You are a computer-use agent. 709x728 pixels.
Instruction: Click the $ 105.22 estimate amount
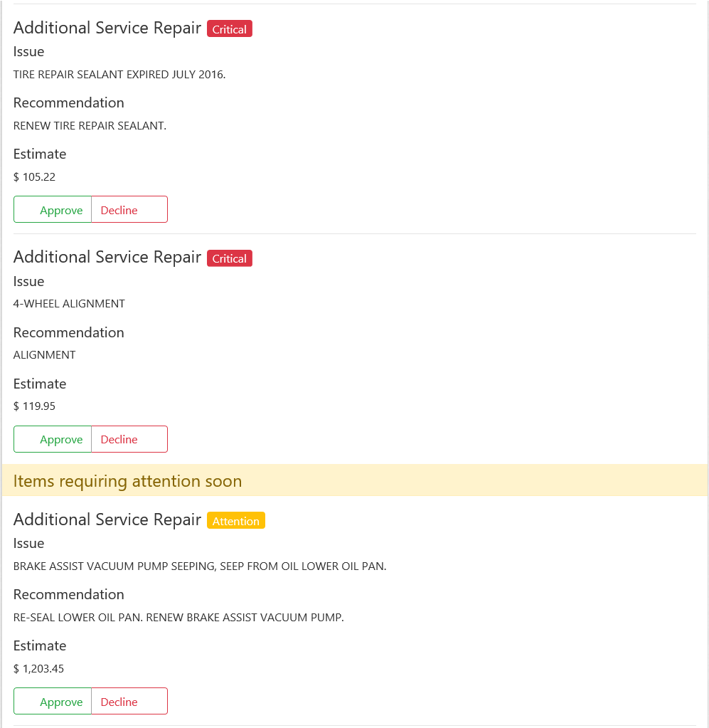tap(34, 177)
